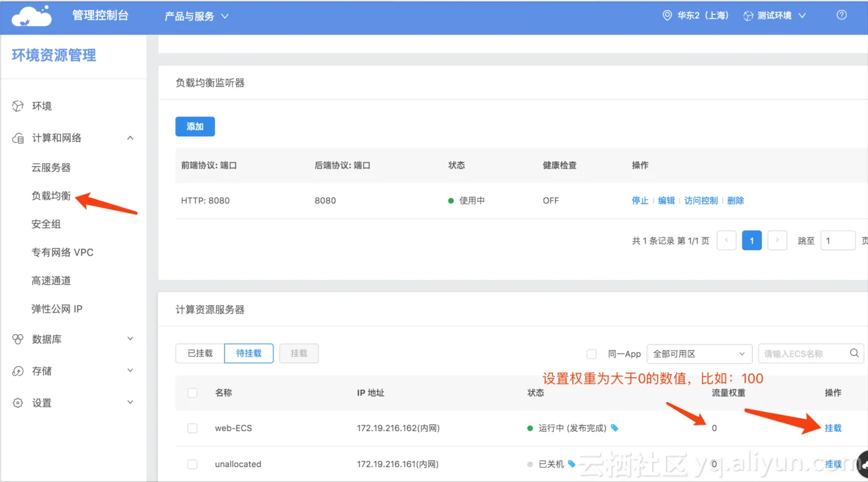
Task: Click the HTTP: 8080 listener cell
Action: coord(205,200)
